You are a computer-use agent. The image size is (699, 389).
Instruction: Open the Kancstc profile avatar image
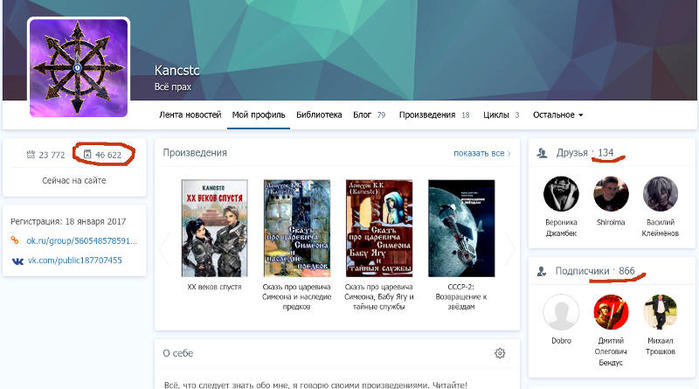(x=78, y=68)
